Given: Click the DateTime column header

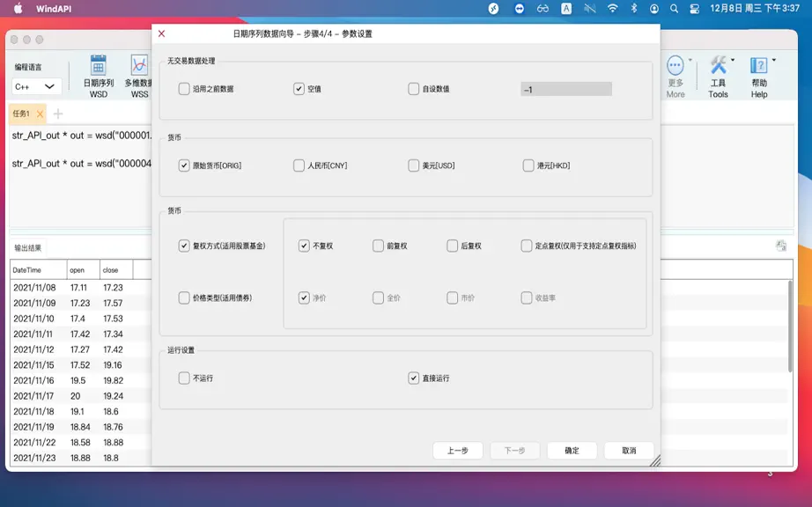Looking at the screenshot, I should (x=39, y=270).
